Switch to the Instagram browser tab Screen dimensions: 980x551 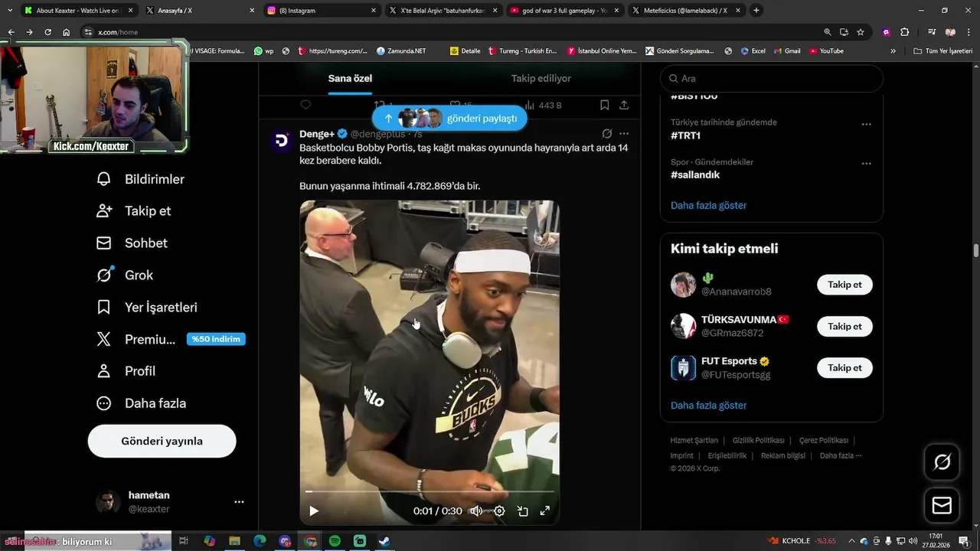pos(320,10)
